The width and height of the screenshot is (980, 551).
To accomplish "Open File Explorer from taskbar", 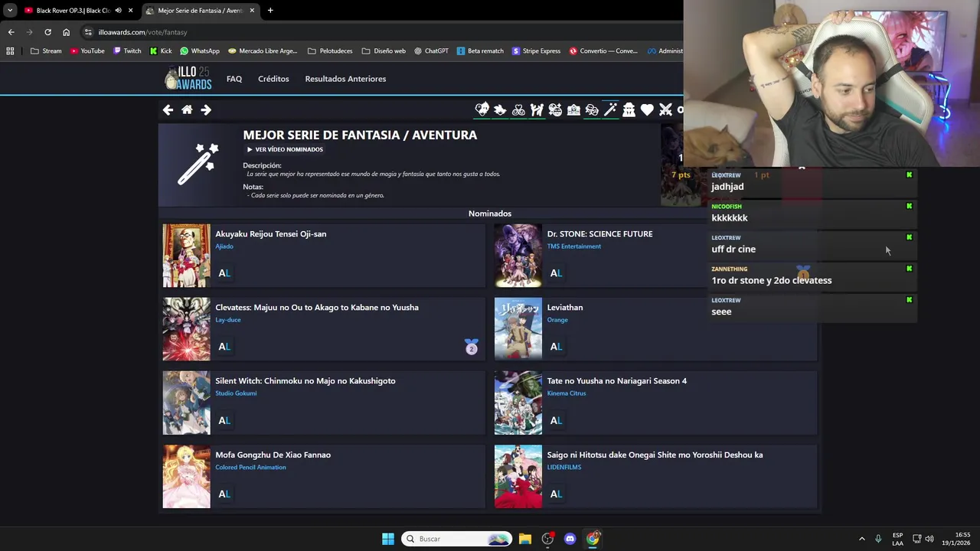I will (x=525, y=539).
